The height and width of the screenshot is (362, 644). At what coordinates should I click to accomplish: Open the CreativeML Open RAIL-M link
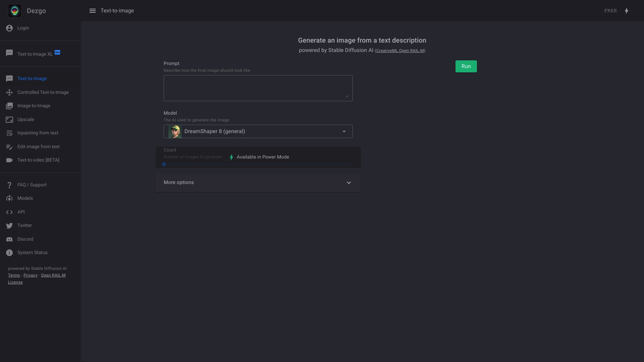[x=400, y=51]
